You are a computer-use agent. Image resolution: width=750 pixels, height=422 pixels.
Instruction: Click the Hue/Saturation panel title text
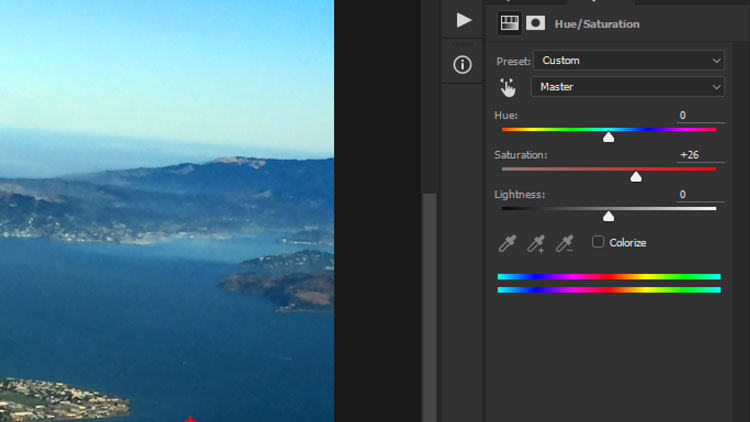coord(597,24)
